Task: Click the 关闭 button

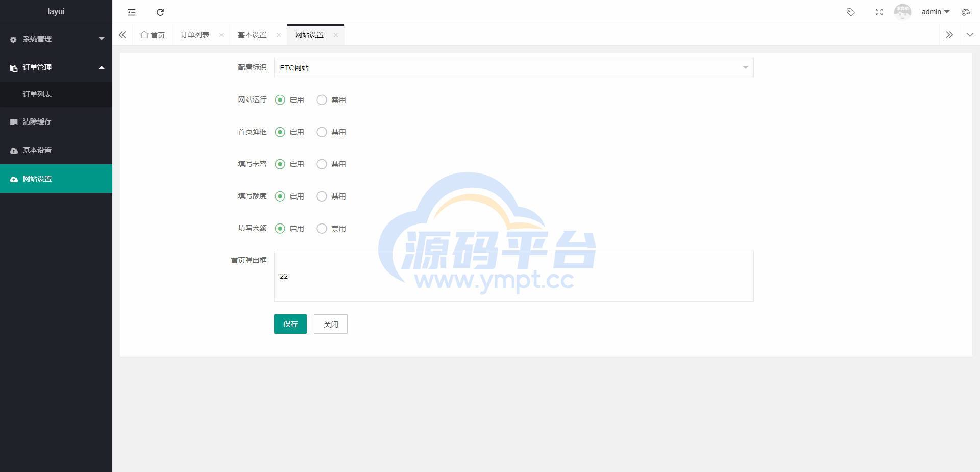Action: 330,324
